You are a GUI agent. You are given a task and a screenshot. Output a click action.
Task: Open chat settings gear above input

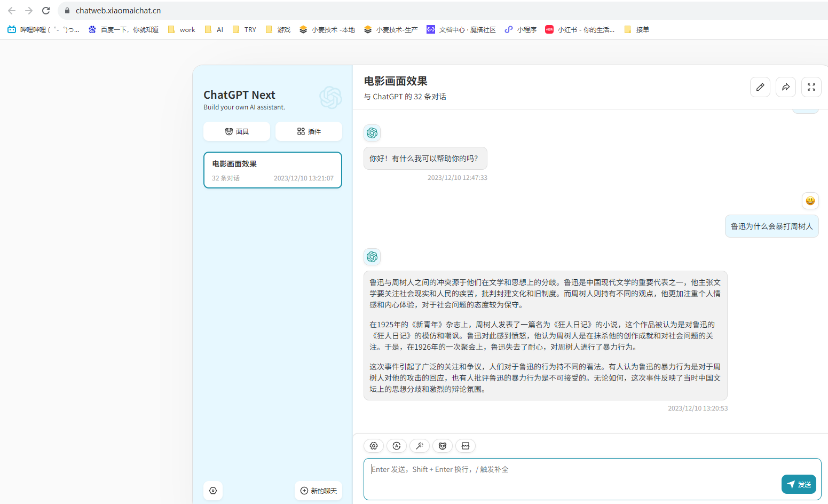pyautogui.click(x=374, y=446)
